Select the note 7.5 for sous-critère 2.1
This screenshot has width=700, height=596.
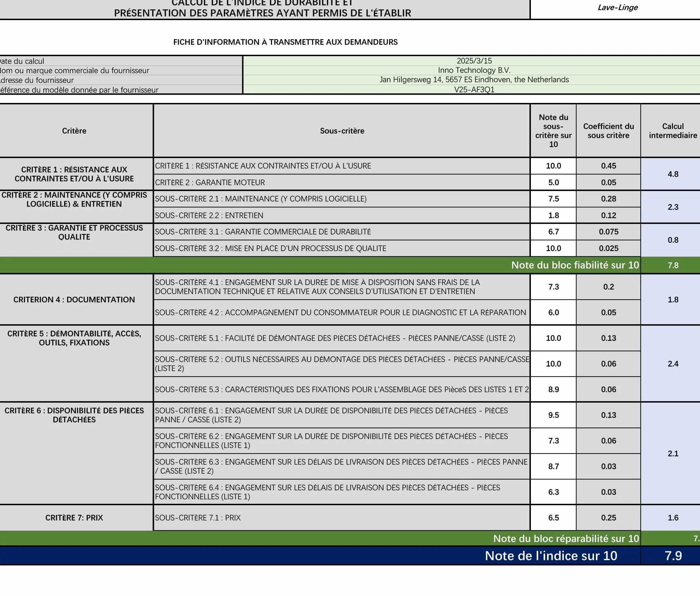pos(553,199)
